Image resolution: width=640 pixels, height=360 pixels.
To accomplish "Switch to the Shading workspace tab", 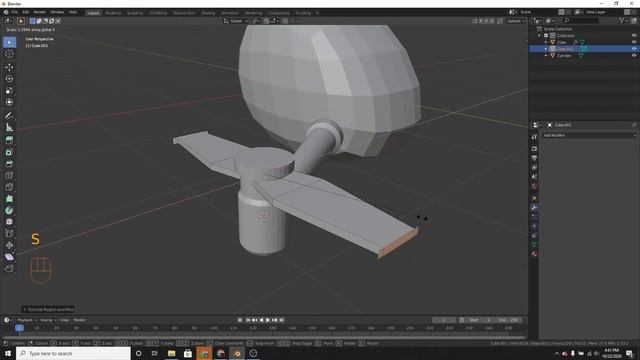I will tap(208, 13).
